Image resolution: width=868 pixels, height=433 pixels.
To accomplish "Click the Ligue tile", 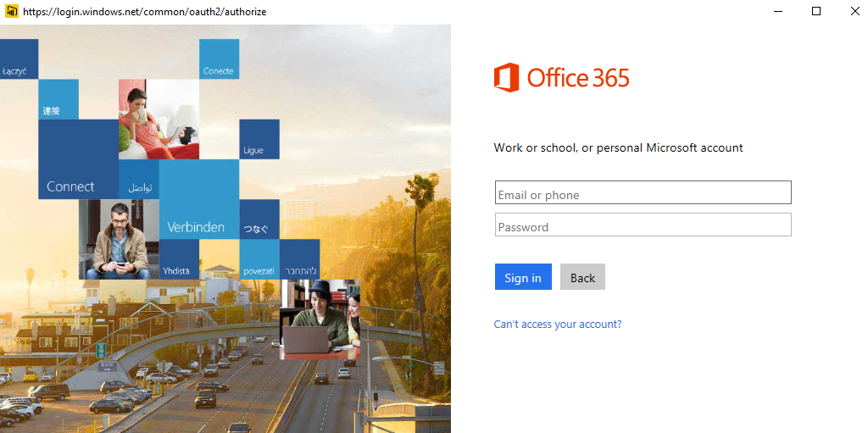I will point(259,140).
